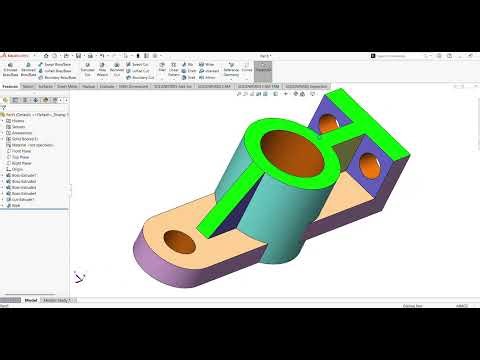Image resolution: width=480 pixels, height=360 pixels.
Task: Select the Boundary Boss/Base command
Action: pyautogui.click(x=57, y=78)
